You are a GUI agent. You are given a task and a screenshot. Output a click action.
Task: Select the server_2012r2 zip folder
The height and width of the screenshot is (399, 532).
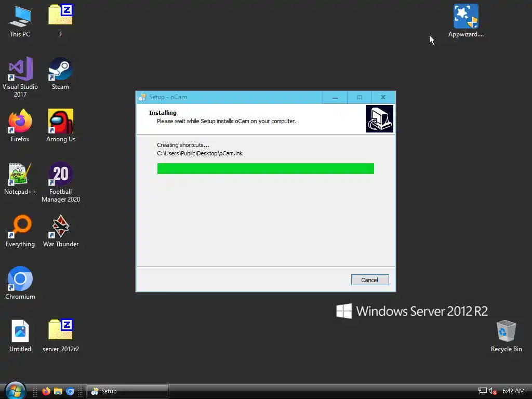(61, 336)
